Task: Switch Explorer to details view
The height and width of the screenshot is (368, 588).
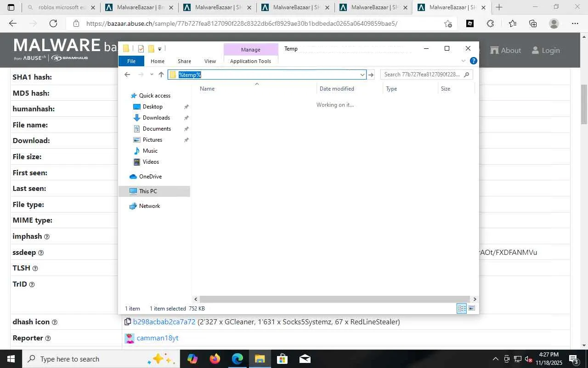Action: (x=462, y=309)
